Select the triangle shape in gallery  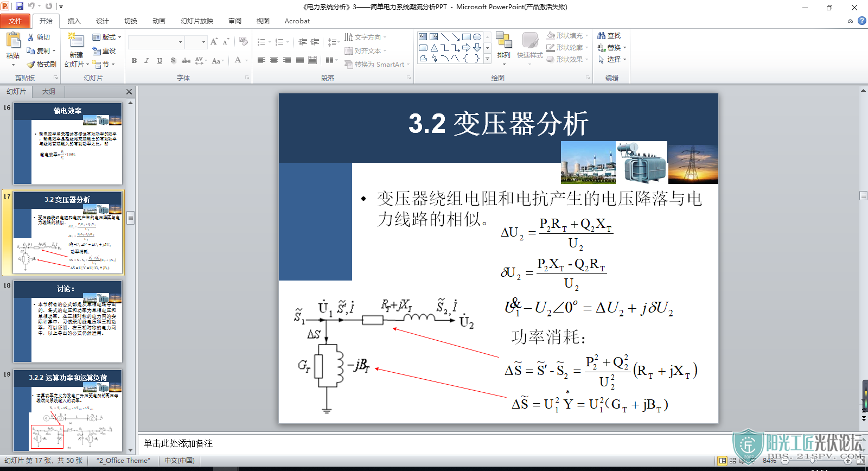(x=433, y=48)
